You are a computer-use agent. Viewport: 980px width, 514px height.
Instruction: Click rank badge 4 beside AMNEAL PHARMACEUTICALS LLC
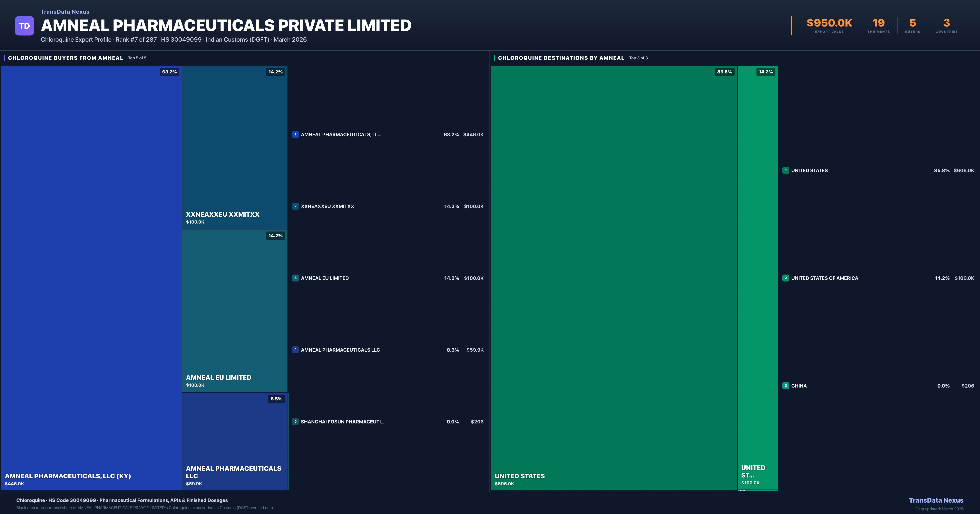(x=295, y=350)
